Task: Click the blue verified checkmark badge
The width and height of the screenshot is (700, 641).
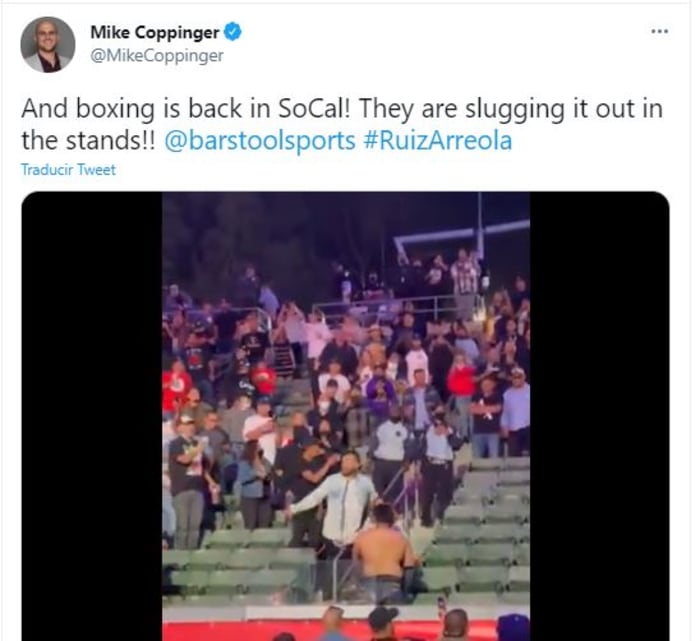Action: point(233,32)
